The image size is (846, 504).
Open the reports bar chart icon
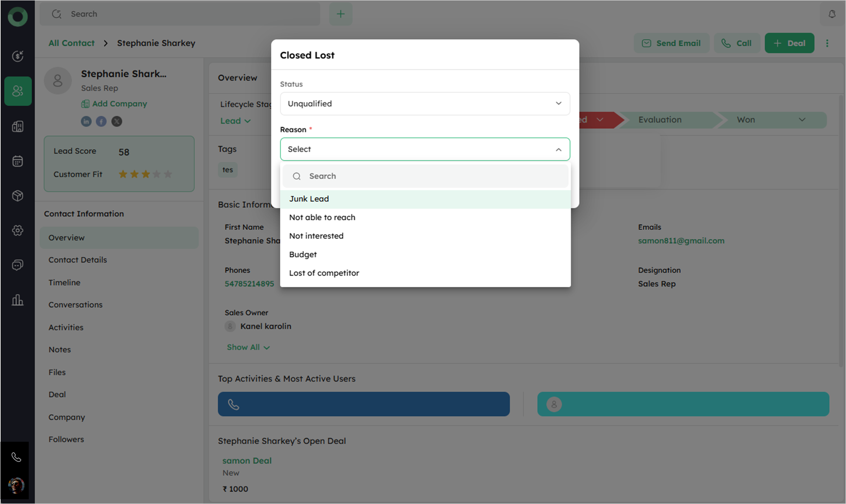(18, 300)
